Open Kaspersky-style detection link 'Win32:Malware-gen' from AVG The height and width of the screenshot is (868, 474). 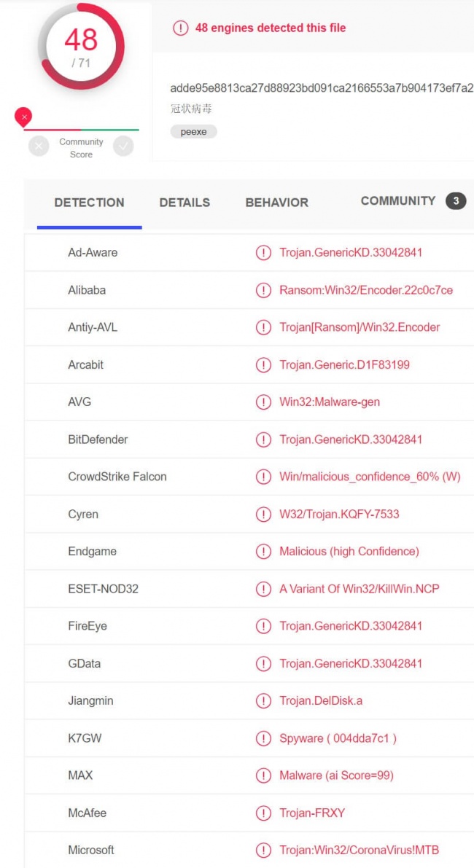pyautogui.click(x=330, y=402)
